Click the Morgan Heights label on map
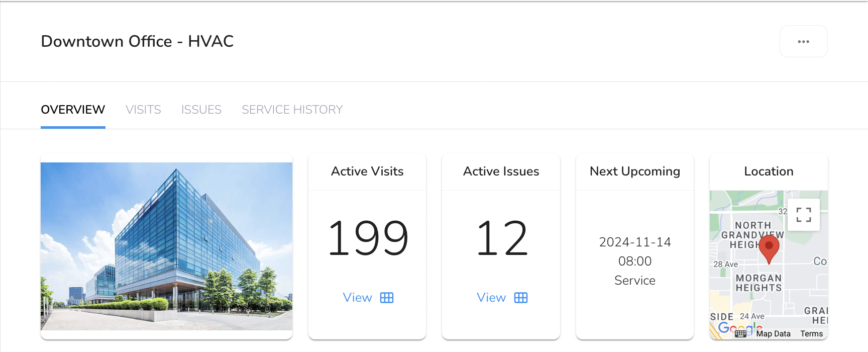868x352 pixels. point(758,283)
